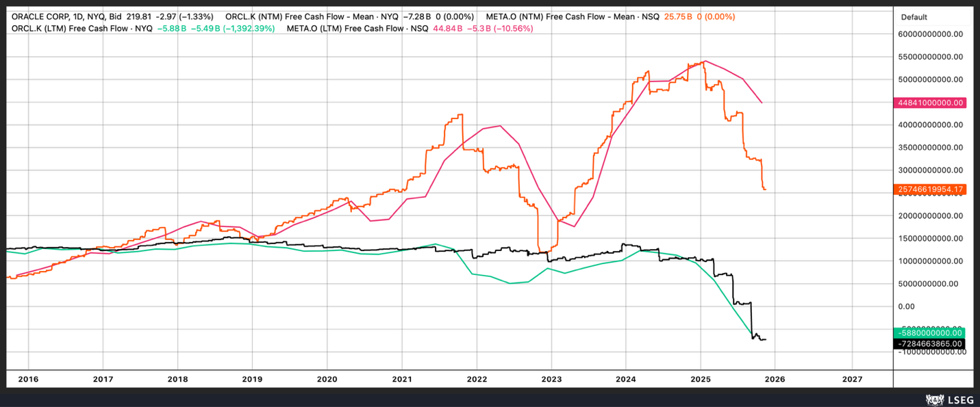980x407 pixels.
Task: Select ORCL.K (NTM) Free Cash Flow legend
Action: [x=312, y=16]
